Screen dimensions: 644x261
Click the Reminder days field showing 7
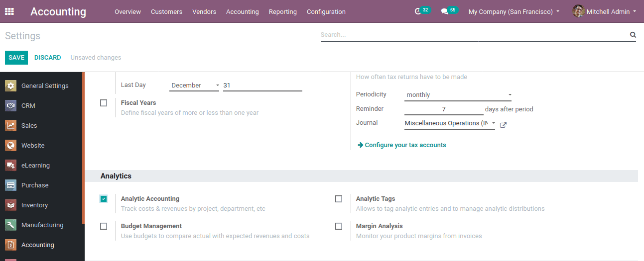444,109
